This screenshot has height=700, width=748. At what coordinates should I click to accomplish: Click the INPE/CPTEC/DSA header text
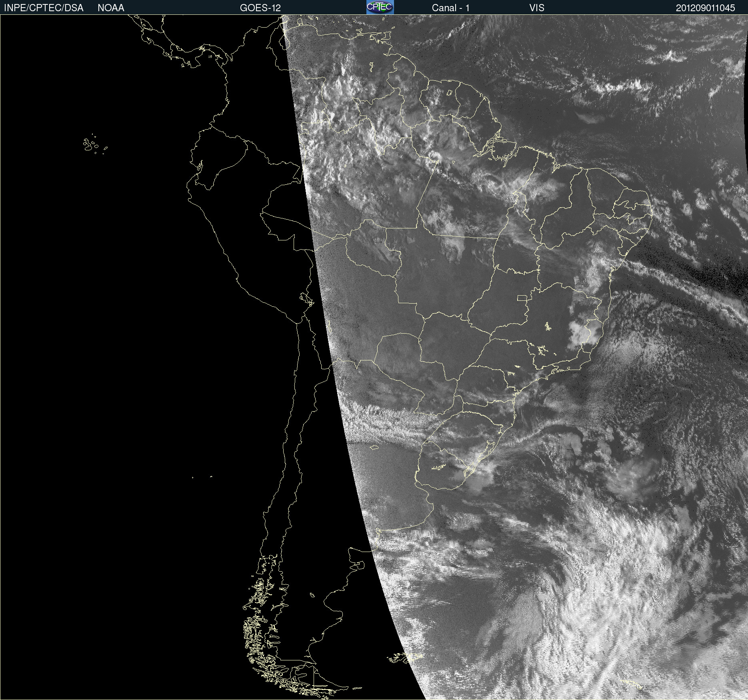coord(44,8)
